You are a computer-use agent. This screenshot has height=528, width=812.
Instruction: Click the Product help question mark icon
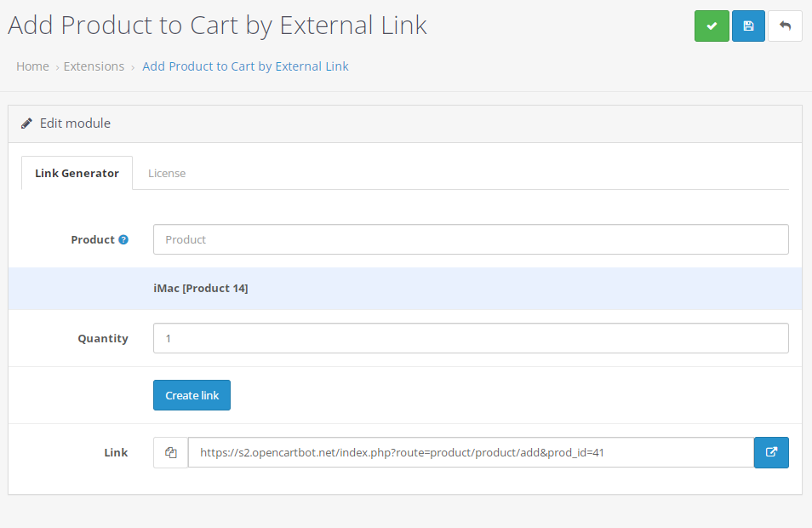(x=123, y=240)
